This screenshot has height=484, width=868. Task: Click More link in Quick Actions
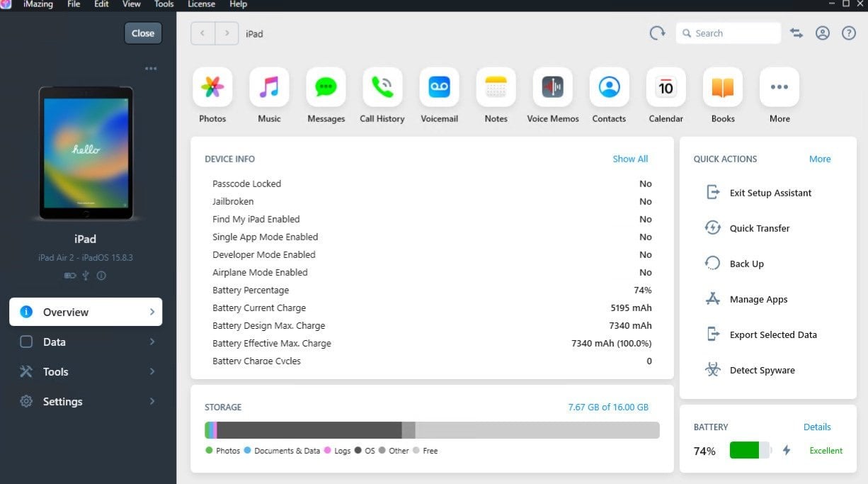(x=820, y=159)
